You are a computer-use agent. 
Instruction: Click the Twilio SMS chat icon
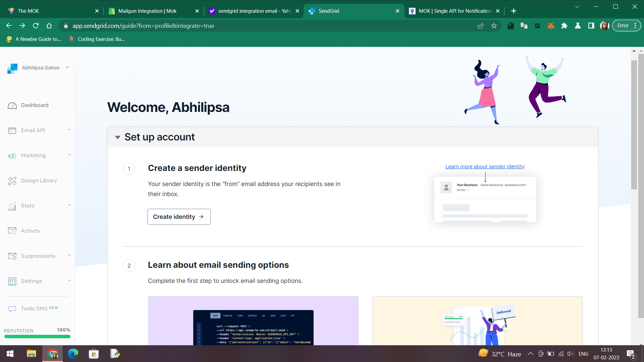tap(12, 309)
